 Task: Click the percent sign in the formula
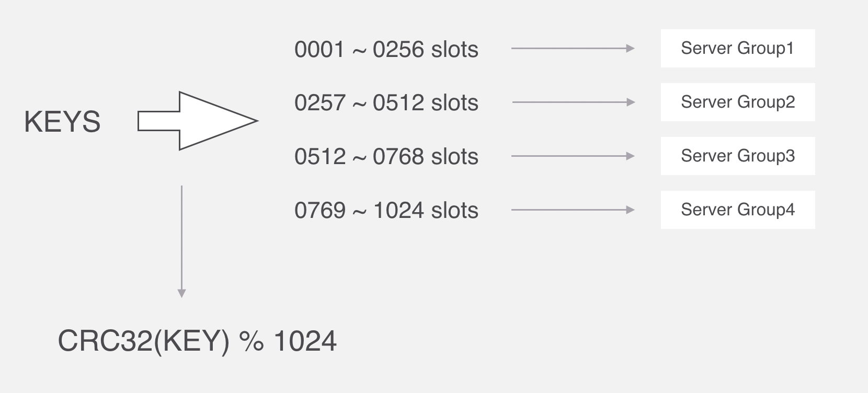[251, 341]
